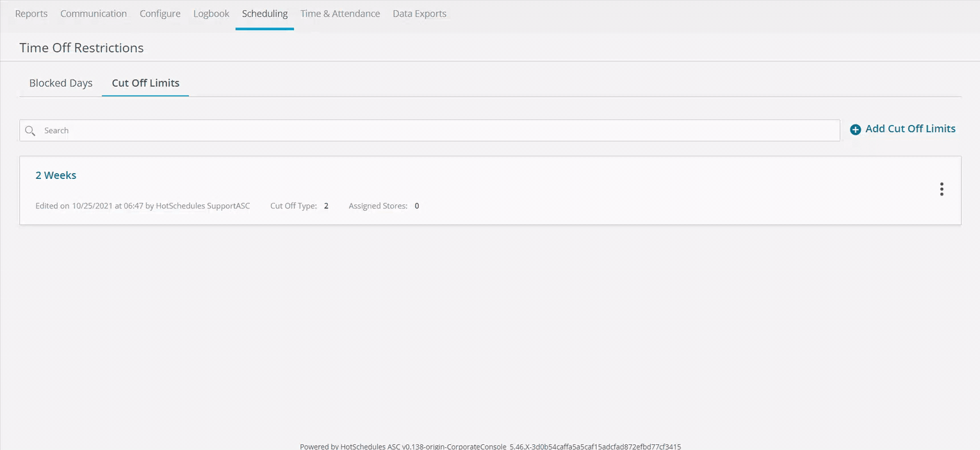Open the Reports menu

click(31, 13)
